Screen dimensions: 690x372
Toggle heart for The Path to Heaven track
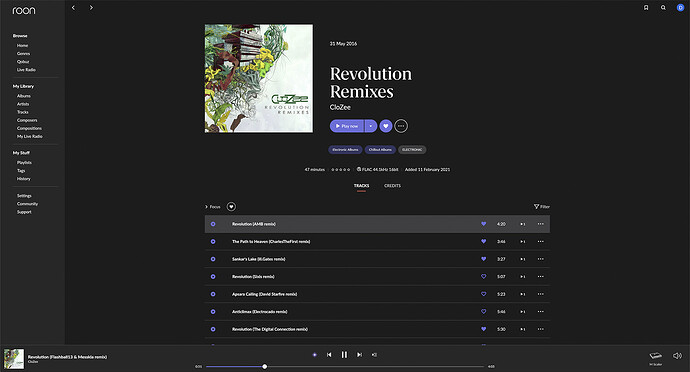pyautogui.click(x=484, y=241)
